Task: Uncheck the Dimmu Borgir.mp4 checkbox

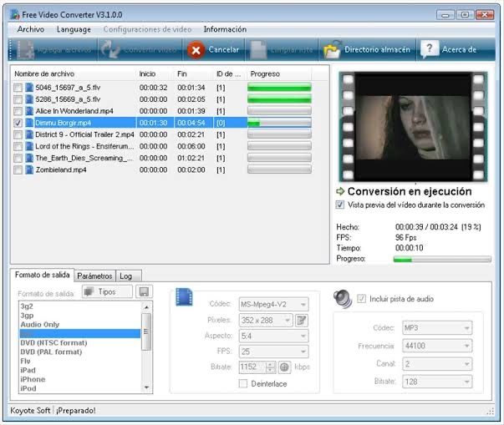Action: click(x=18, y=123)
